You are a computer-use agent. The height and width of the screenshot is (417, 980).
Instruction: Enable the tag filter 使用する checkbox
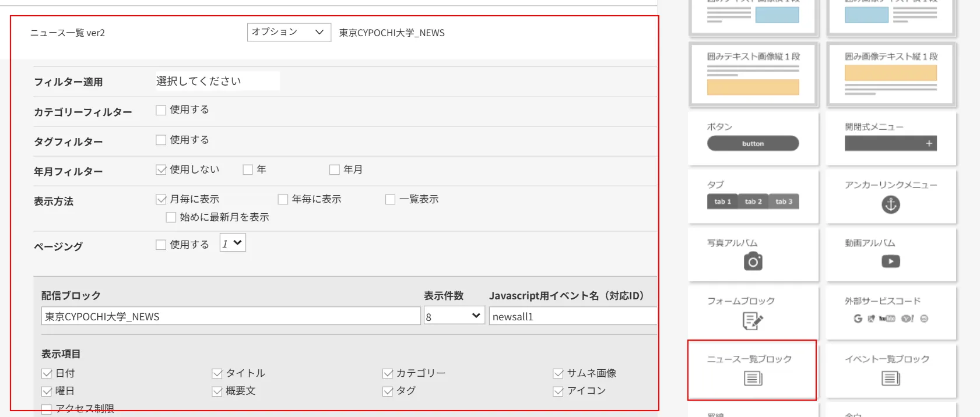click(x=161, y=140)
